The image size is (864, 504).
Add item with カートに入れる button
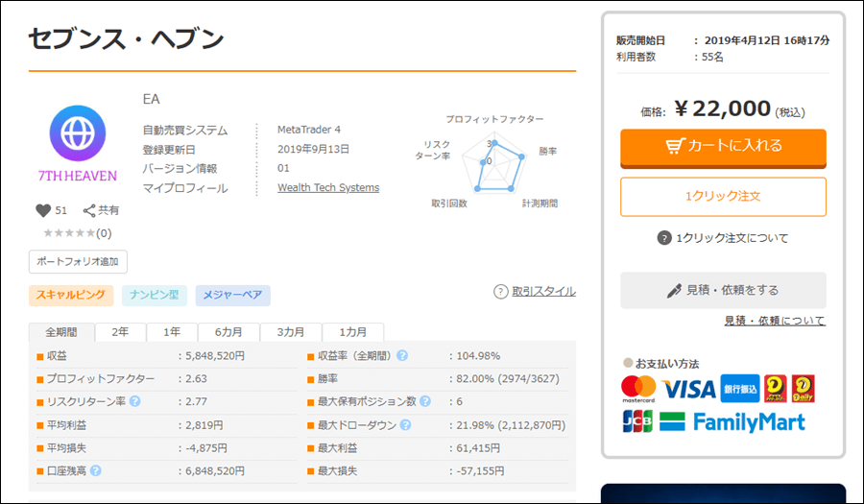723,146
